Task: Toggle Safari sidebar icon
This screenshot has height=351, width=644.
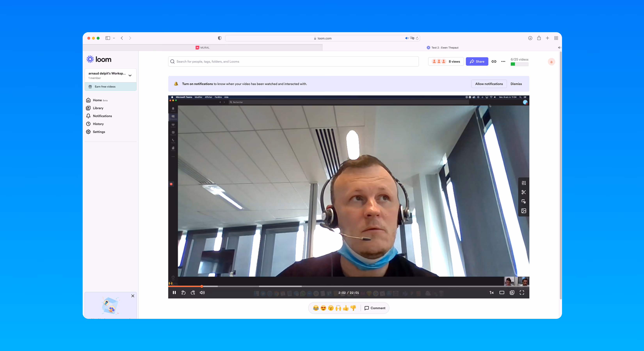Action: (108, 38)
